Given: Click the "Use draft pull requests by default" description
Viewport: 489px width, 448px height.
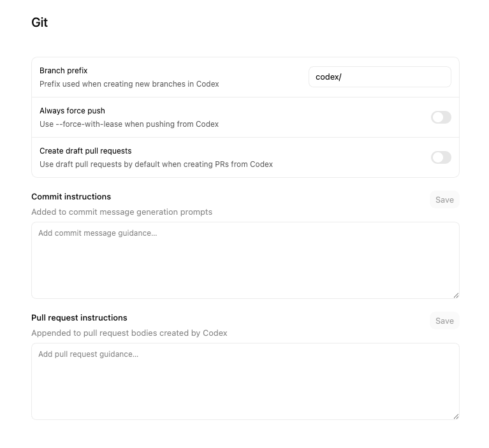Looking at the screenshot, I should 156,164.
